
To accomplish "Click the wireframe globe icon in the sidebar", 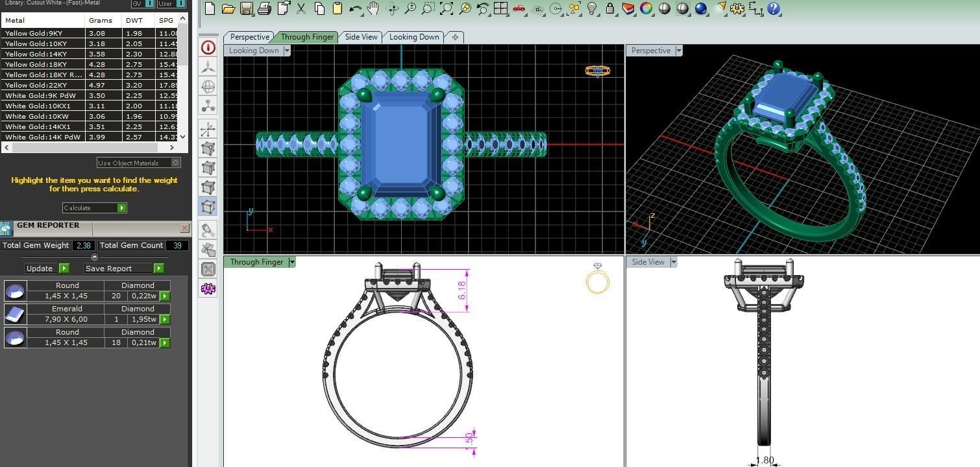I will click(208, 86).
